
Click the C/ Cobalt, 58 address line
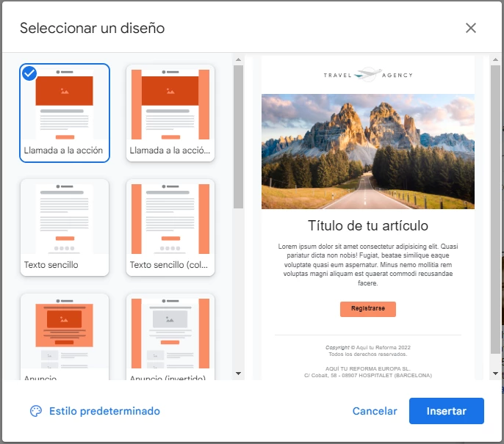coord(368,375)
